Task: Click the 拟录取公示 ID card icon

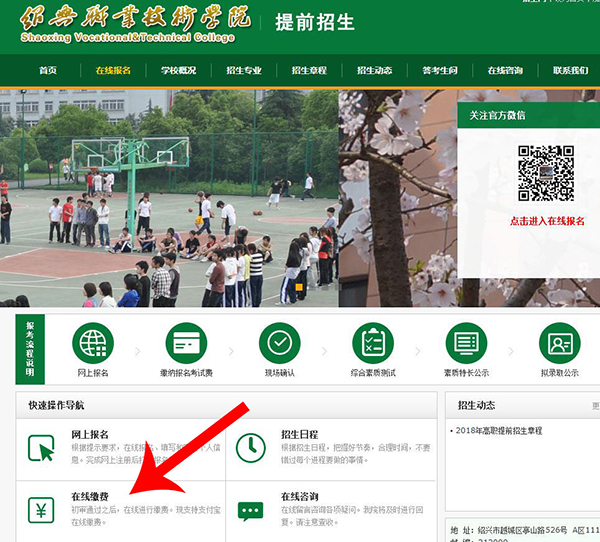Action: [560, 343]
